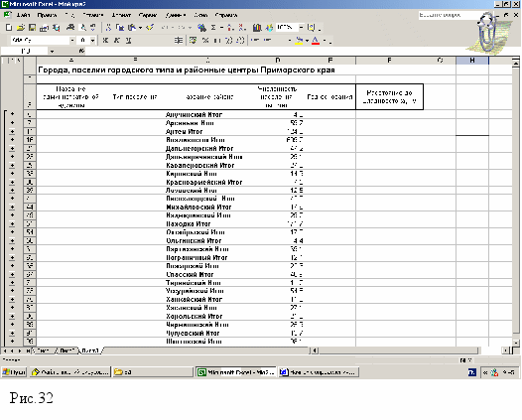Click the Пуск start button
This screenshot has width=522, height=420.
coord(14,372)
